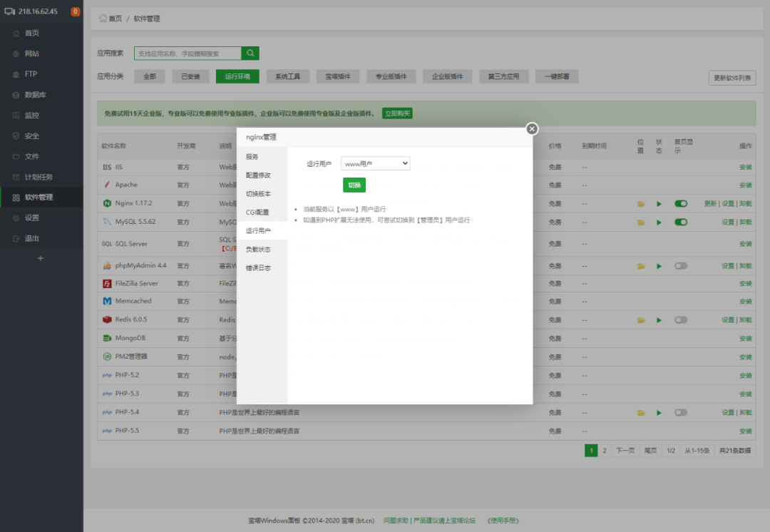Viewport: 770px width, 532px height.
Task: Click the green 切换 button
Action: pos(354,185)
